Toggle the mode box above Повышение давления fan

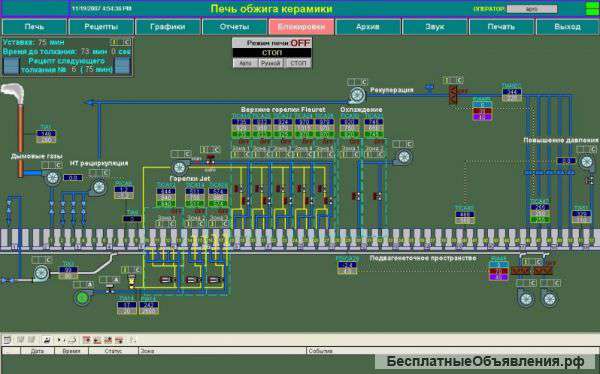(586, 149)
